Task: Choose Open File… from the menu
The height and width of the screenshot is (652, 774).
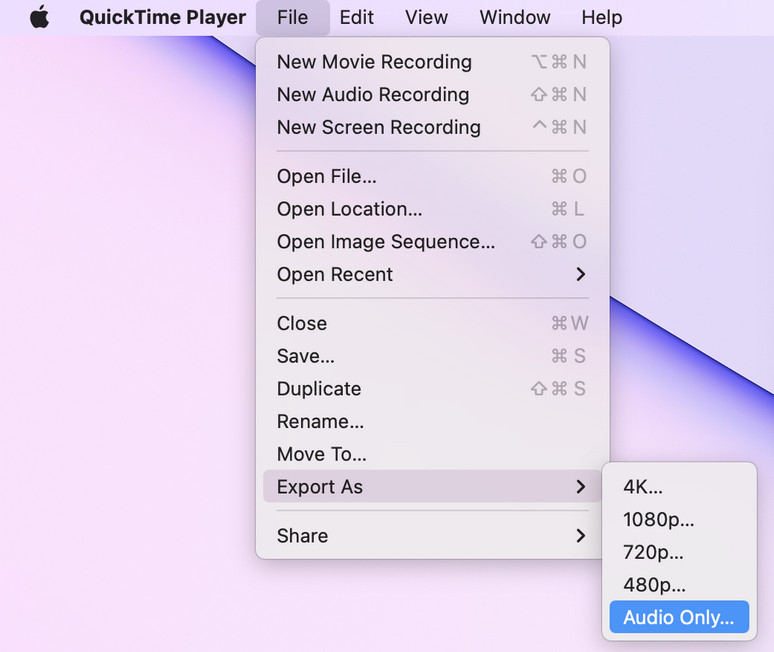Action: (432, 176)
